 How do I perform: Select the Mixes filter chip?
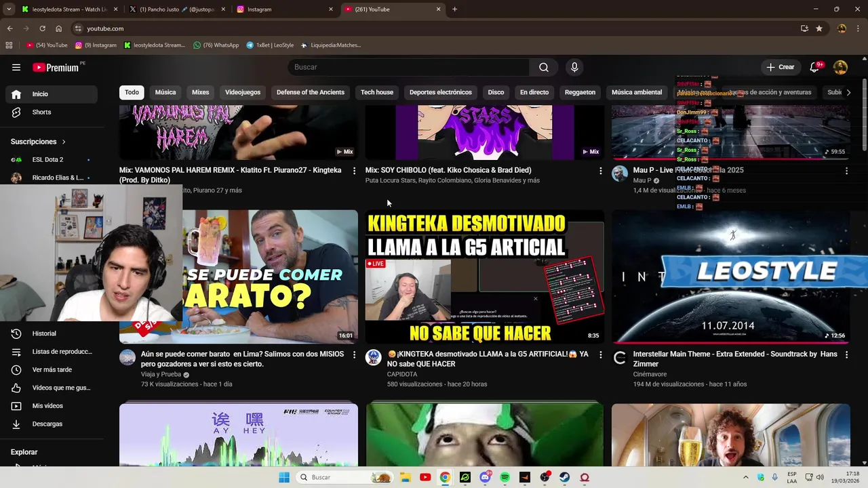(201, 92)
